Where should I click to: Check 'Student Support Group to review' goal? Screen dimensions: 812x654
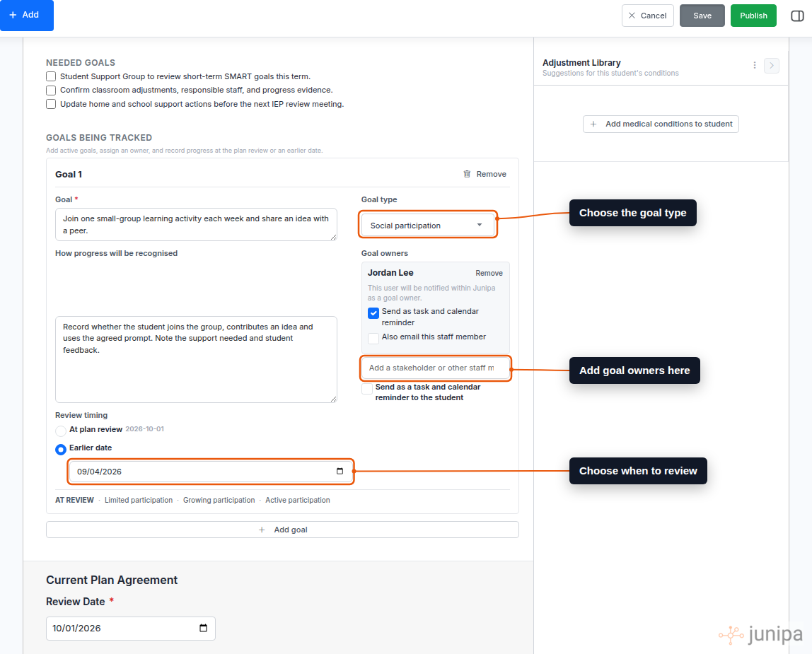coord(51,76)
